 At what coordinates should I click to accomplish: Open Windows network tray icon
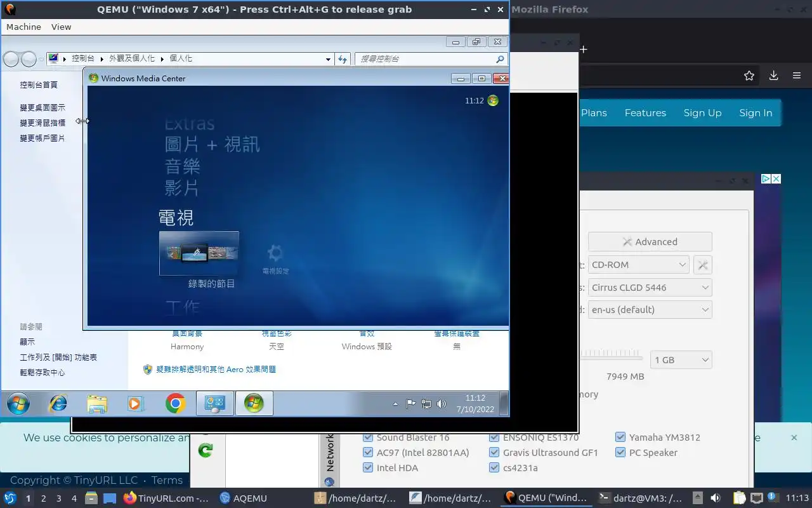[x=426, y=404]
